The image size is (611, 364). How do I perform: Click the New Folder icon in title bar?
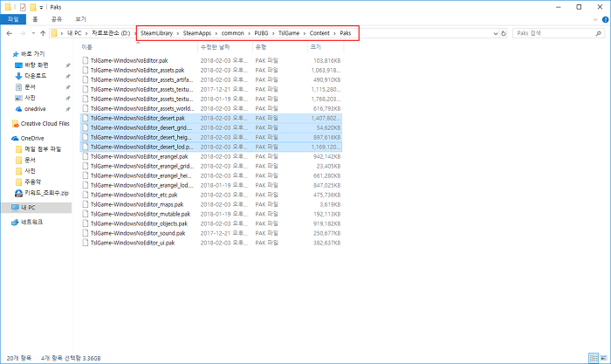pos(33,7)
